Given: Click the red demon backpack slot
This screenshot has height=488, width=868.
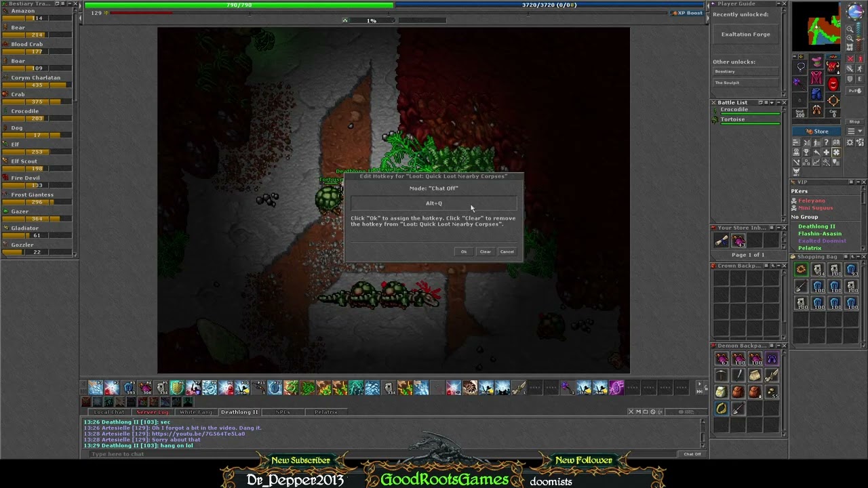Looking at the screenshot, I should [x=833, y=66].
